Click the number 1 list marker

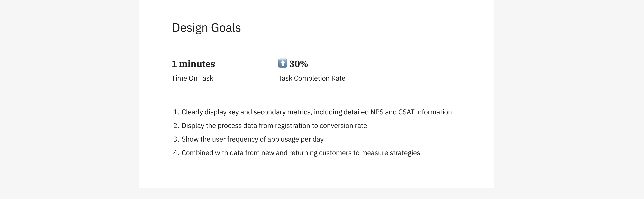pos(176,112)
